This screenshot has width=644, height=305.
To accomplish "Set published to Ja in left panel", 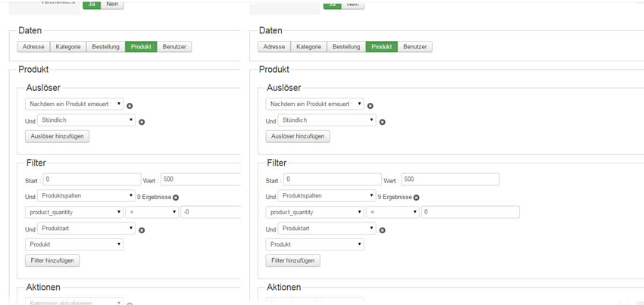I will (92, 4).
